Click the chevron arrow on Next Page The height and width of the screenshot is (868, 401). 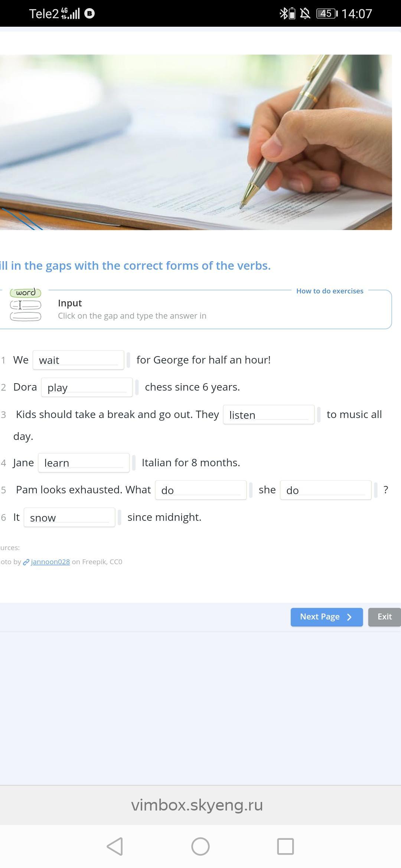(349, 617)
